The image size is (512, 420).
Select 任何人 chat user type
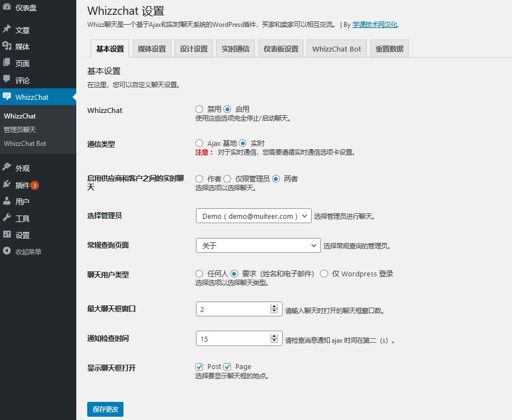(199, 274)
